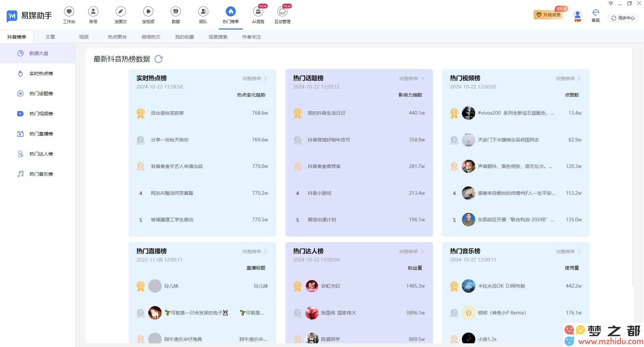Open the 发图文 post article icon

(121, 15)
